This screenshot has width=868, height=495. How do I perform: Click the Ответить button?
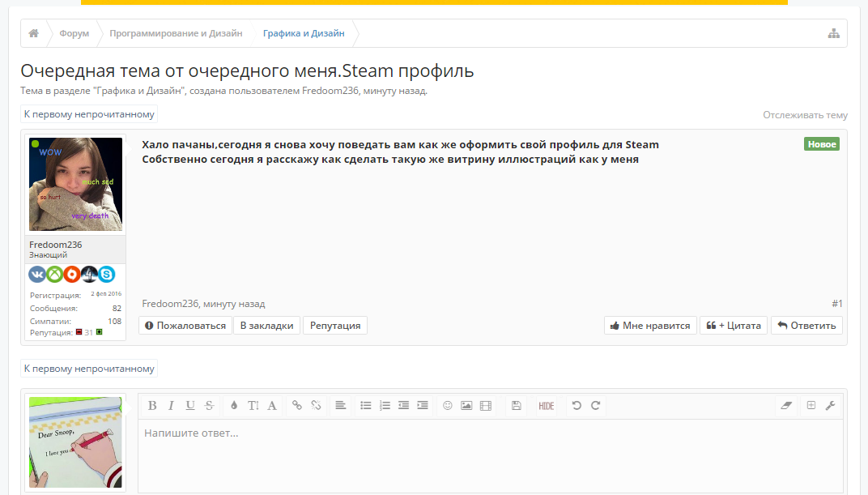click(806, 326)
